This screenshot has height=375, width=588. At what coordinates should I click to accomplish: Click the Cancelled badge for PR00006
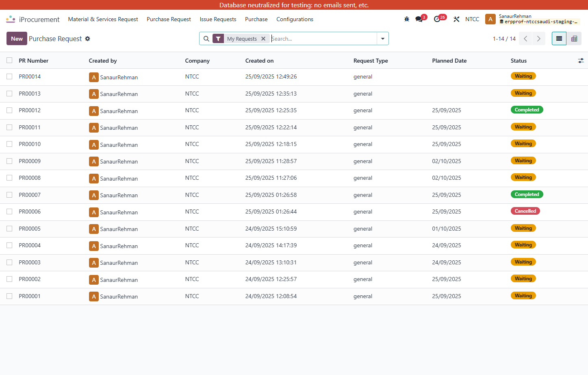[525, 211]
